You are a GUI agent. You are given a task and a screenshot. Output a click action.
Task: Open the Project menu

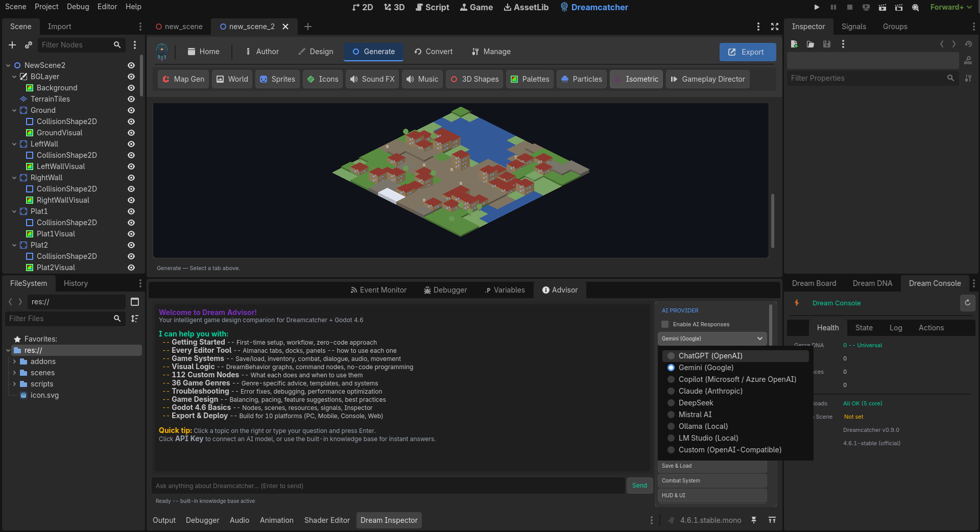(46, 7)
